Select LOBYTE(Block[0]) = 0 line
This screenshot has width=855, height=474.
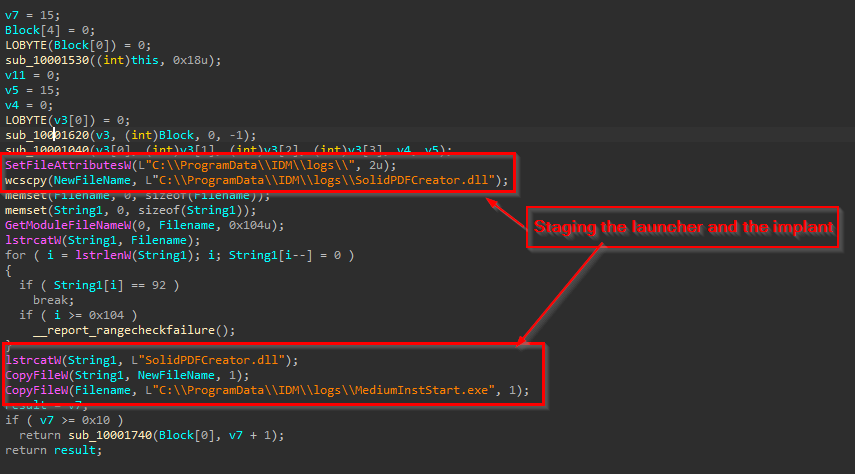click(x=78, y=45)
